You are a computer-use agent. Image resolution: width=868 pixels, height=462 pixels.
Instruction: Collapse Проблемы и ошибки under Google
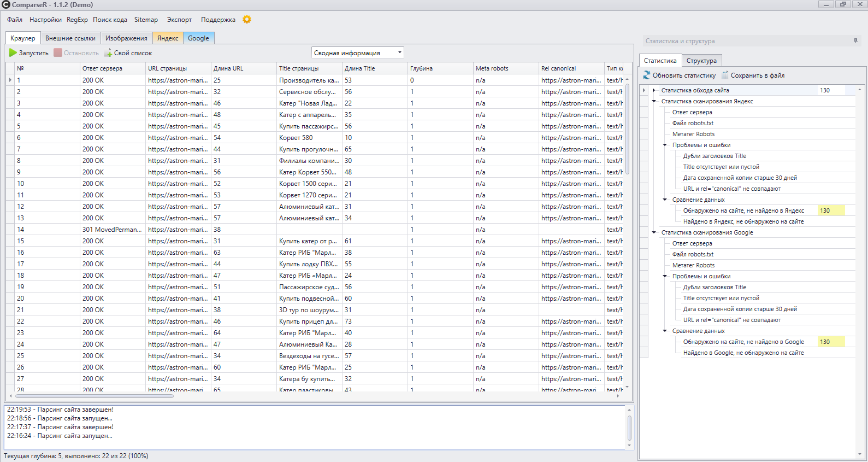click(x=665, y=276)
